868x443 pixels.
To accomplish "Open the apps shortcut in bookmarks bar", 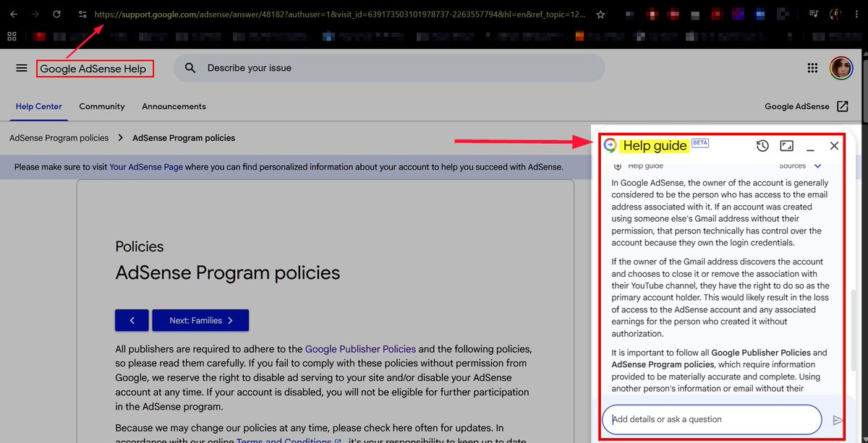I will pyautogui.click(x=12, y=36).
